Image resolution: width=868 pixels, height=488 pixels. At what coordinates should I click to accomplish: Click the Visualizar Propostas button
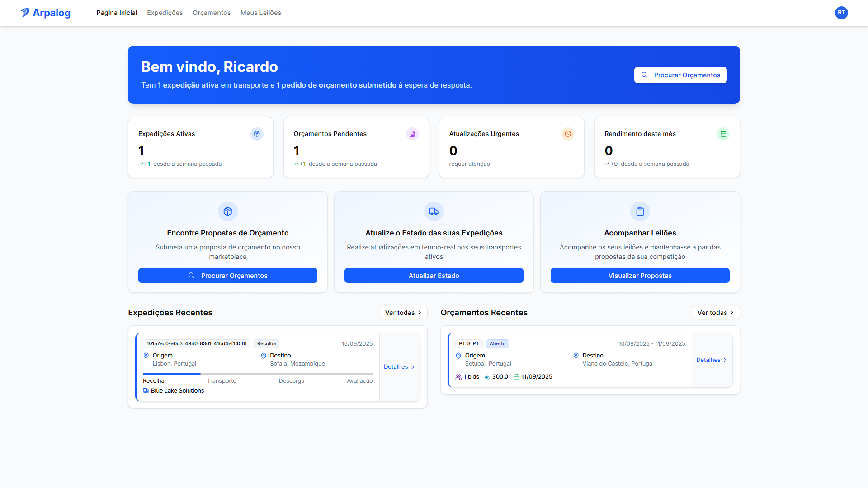(x=640, y=276)
